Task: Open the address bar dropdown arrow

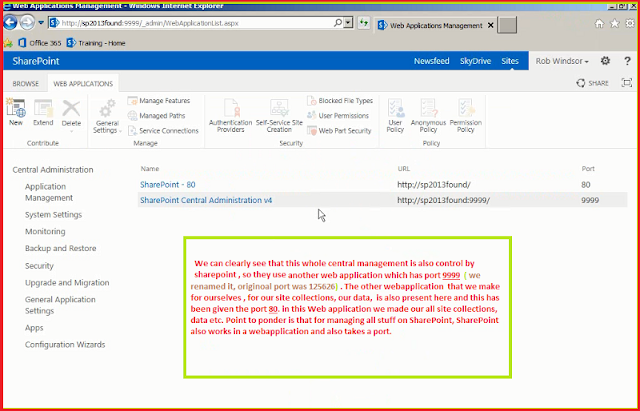Action: [348, 23]
